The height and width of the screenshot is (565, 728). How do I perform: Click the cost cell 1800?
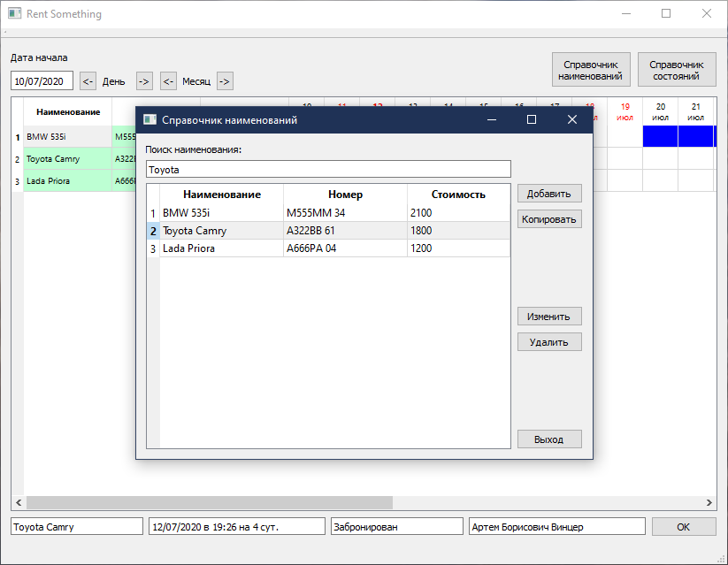[459, 231]
